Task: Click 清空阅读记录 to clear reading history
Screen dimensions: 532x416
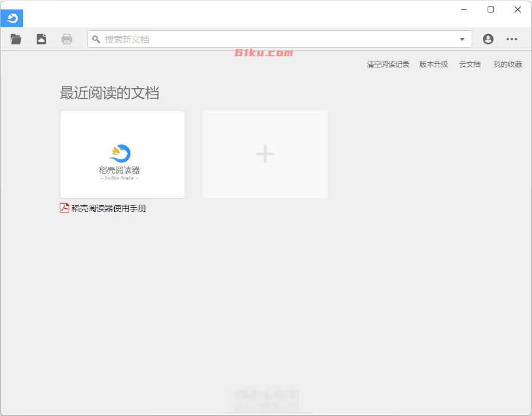Action: point(388,64)
